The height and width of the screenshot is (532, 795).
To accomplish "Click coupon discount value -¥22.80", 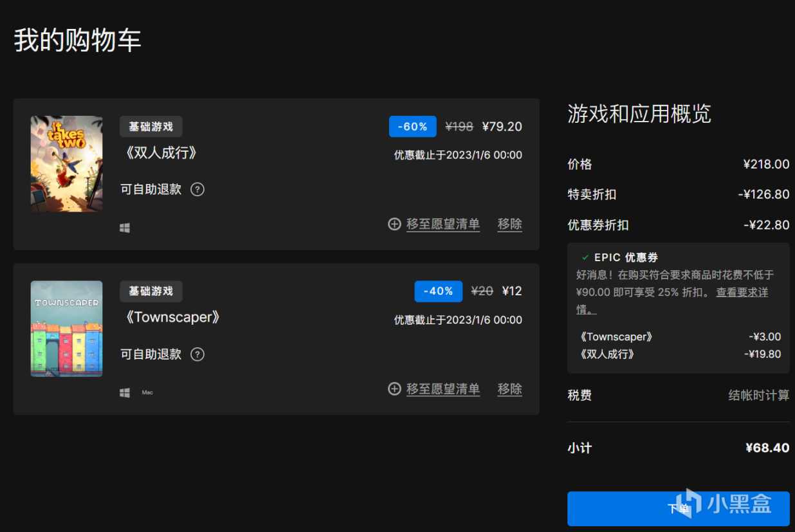I will click(766, 225).
